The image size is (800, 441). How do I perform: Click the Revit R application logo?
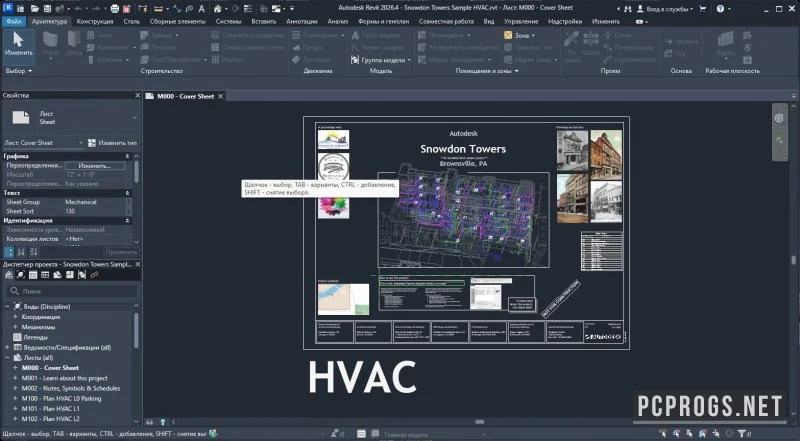[8, 8]
